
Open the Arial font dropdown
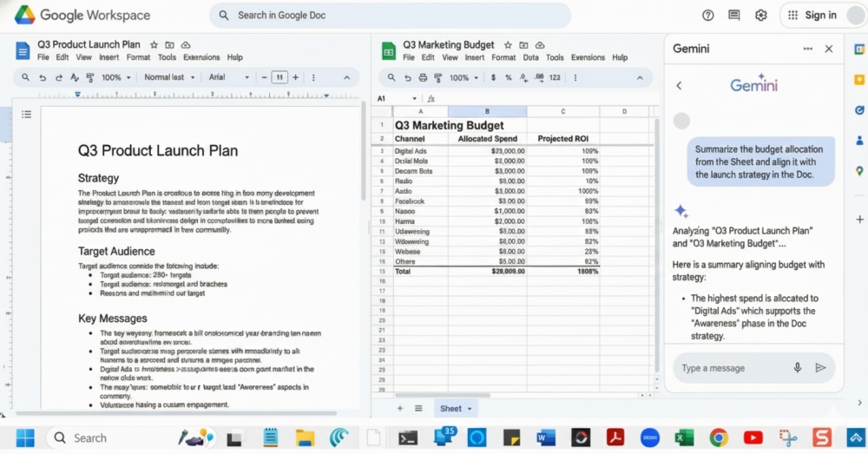click(x=228, y=77)
